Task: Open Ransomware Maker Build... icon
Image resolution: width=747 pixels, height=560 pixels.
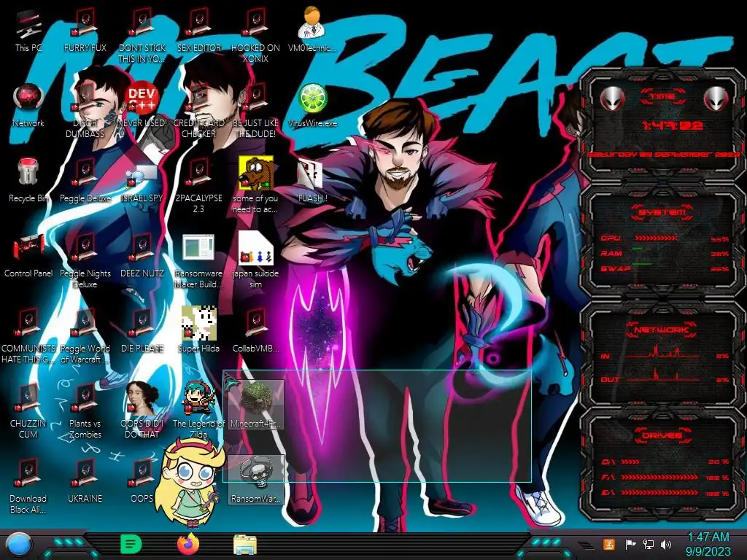Action: 198,261
